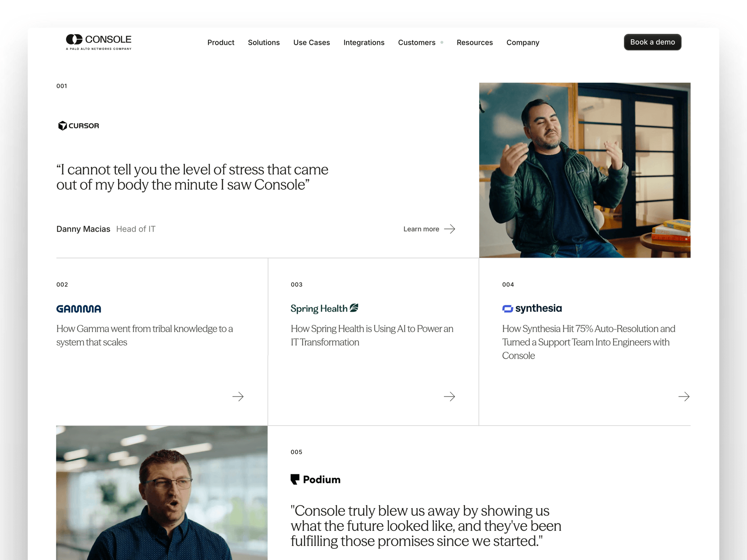The image size is (747, 560).
Task: Select Customers in the navigation bar
Action: pos(417,42)
